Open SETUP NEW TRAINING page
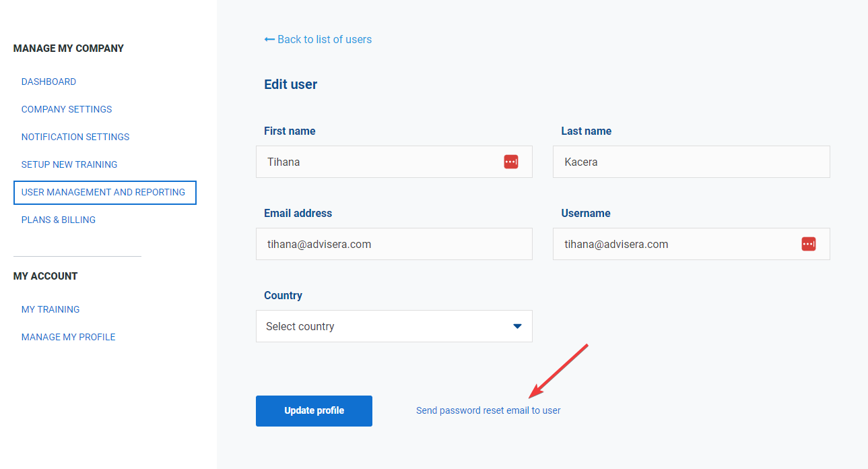The width and height of the screenshot is (868, 469). 69,164
